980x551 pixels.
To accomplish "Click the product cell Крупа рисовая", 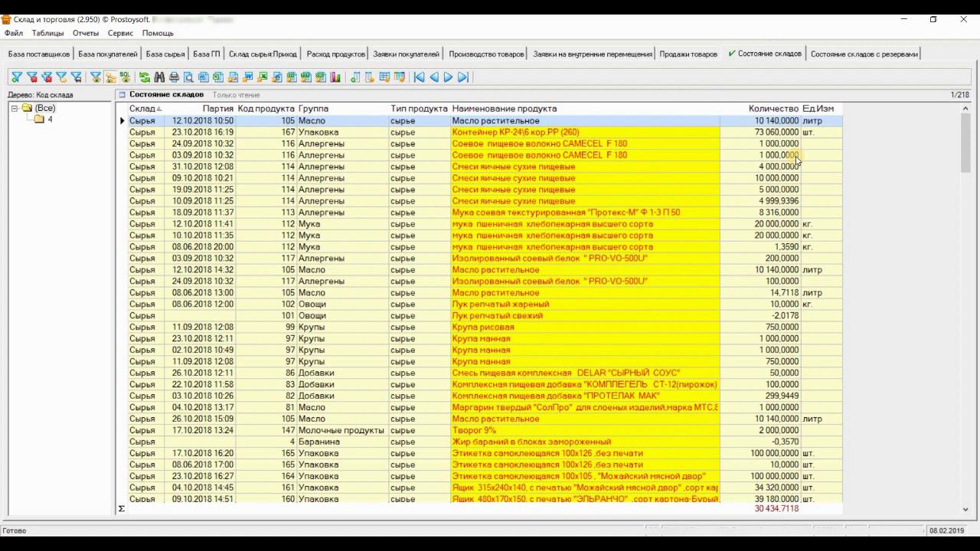I will 585,327.
